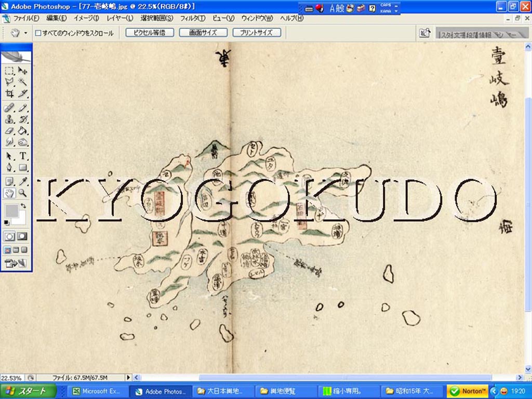Click the Norton tray indicator
This screenshot has width=532, height=399.
(x=468, y=391)
